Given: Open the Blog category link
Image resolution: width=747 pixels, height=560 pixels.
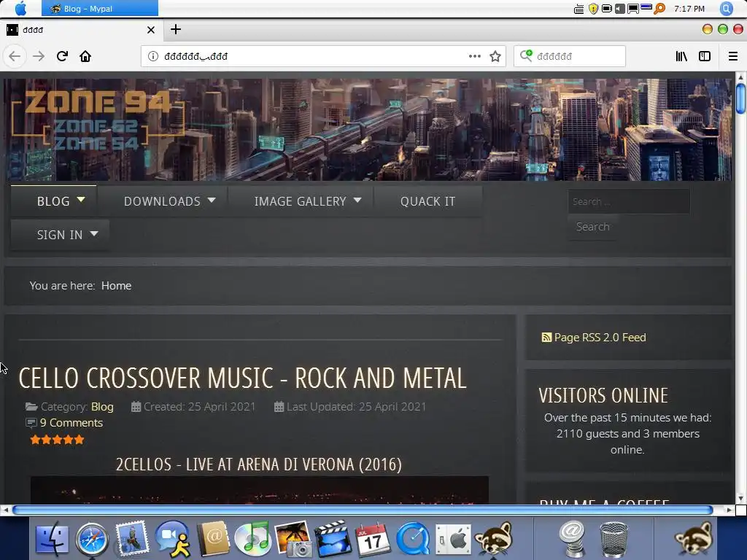Looking at the screenshot, I should coord(102,407).
